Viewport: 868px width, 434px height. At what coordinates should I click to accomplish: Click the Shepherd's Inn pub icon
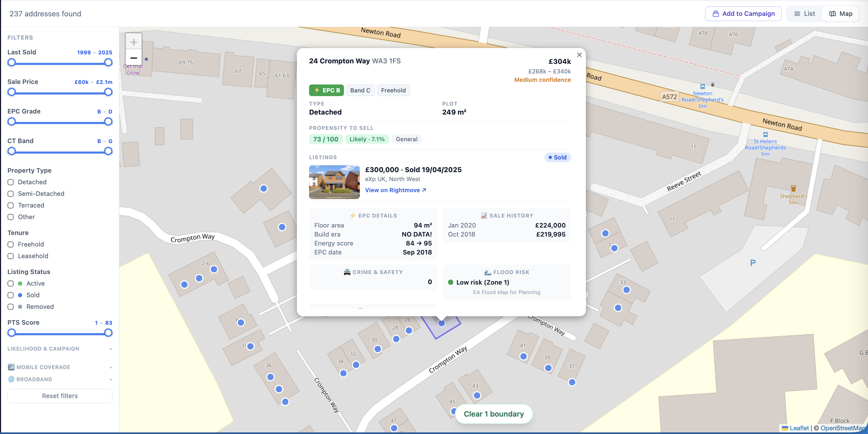click(x=793, y=188)
